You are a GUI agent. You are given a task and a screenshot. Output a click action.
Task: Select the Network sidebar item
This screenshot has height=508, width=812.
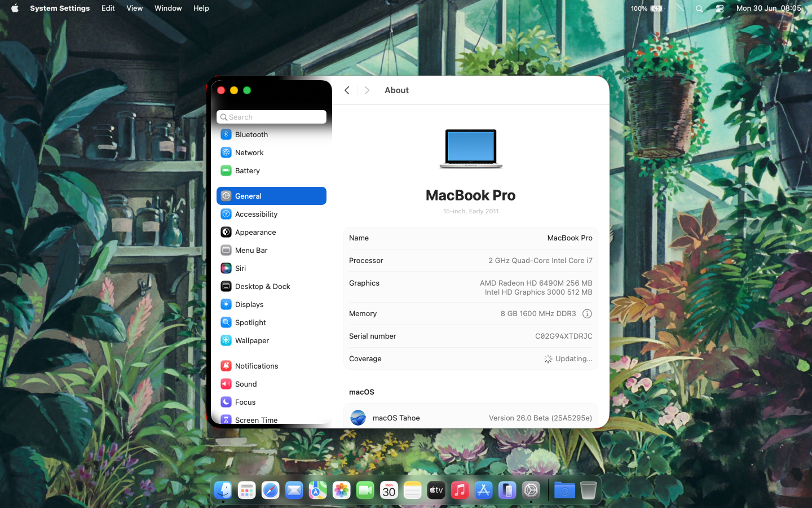click(x=249, y=153)
